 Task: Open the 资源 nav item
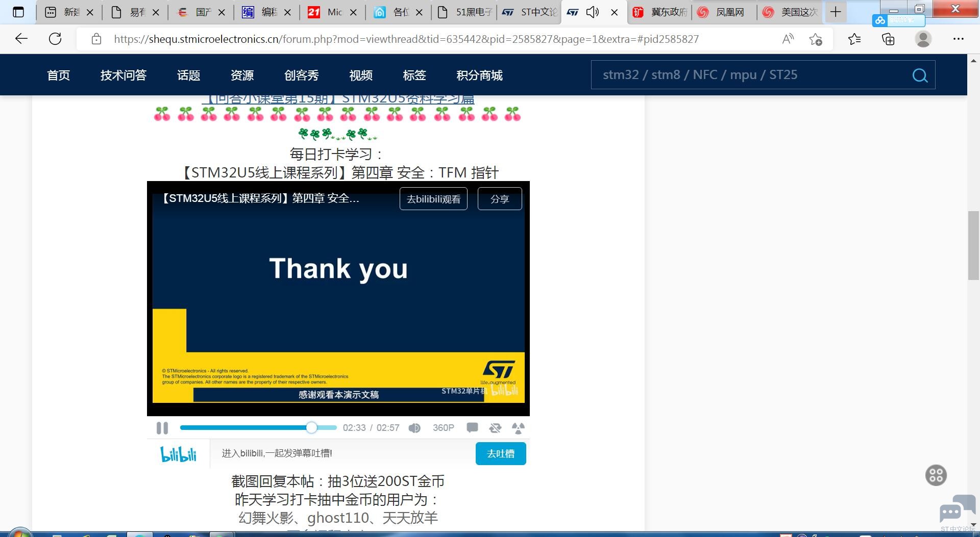tap(242, 75)
